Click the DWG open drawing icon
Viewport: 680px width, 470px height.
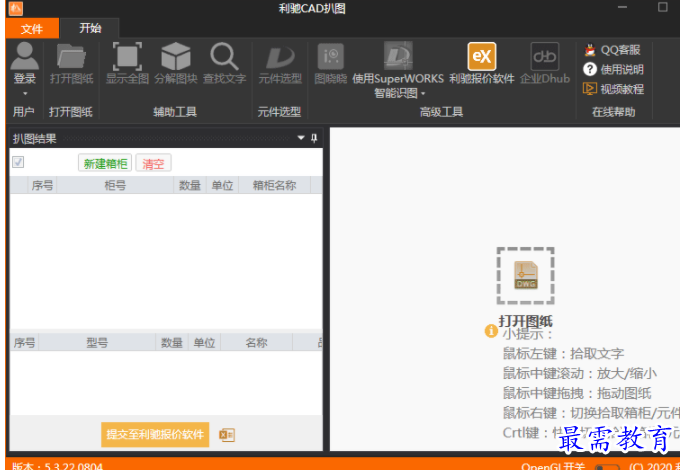526,276
